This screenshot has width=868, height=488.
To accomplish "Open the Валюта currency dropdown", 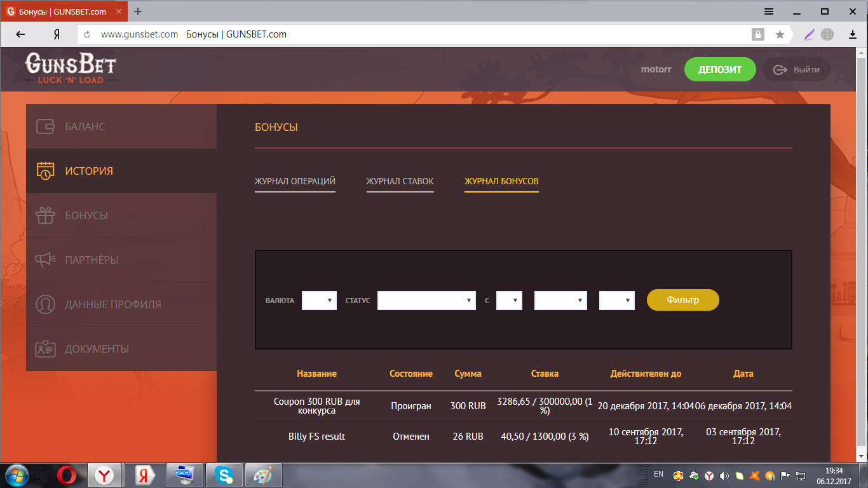I will click(x=319, y=301).
